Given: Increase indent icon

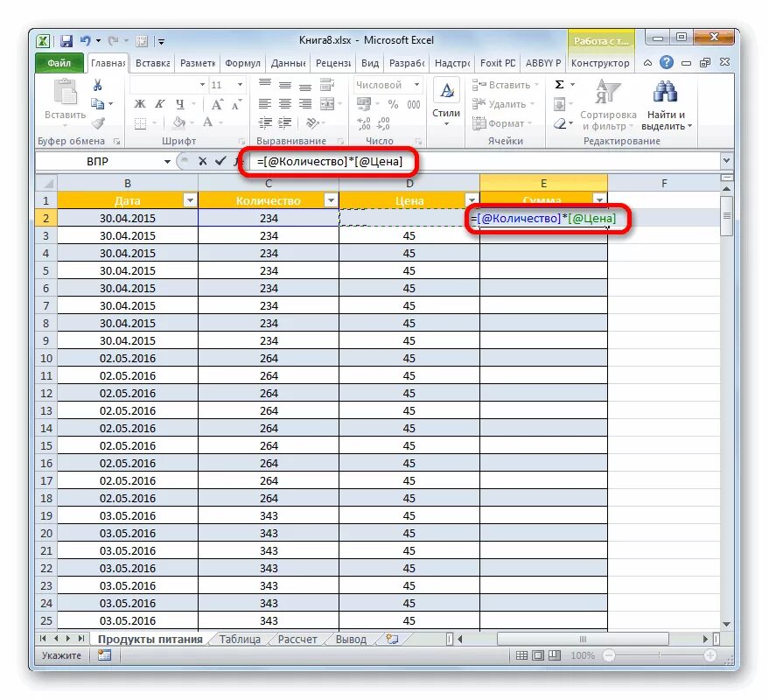Looking at the screenshot, I should click(285, 122).
